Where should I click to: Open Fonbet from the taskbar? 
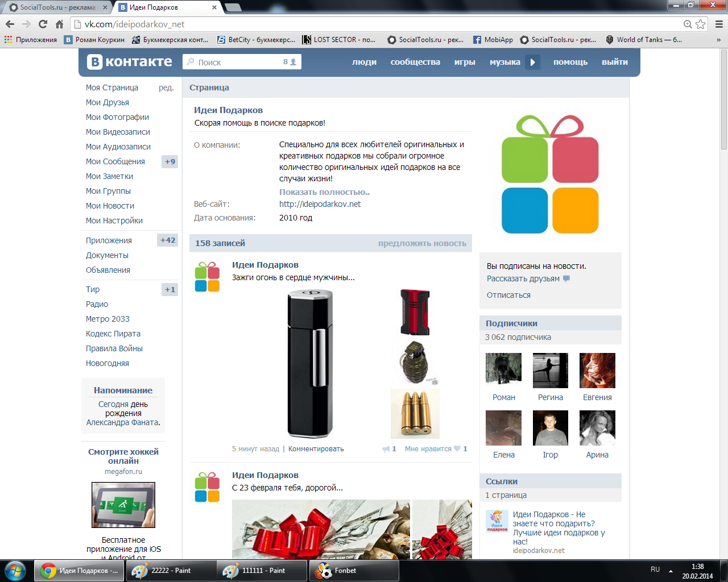tap(354, 571)
